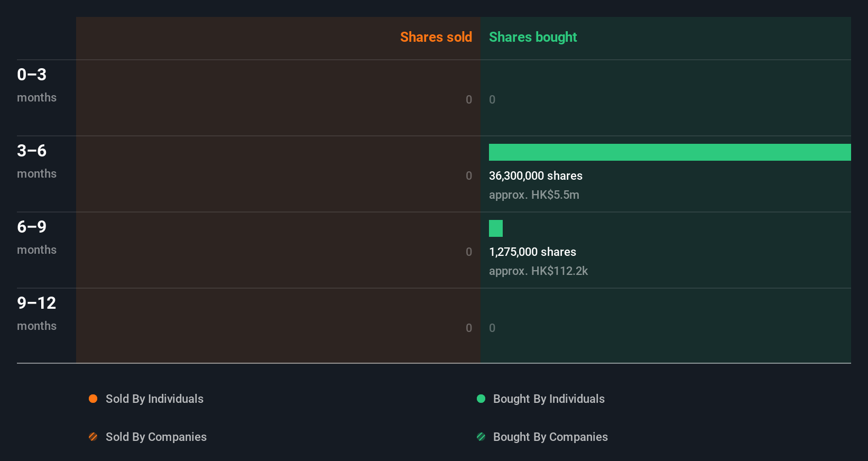Toggle the Sold By Individuals legend label
Viewport: 868px width, 461px height.
pos(154,399)
